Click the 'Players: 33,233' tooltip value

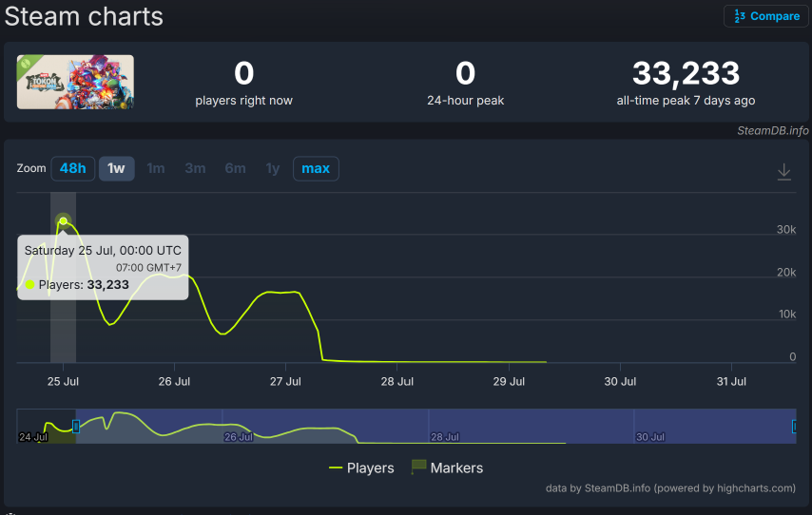pos(84,285)
